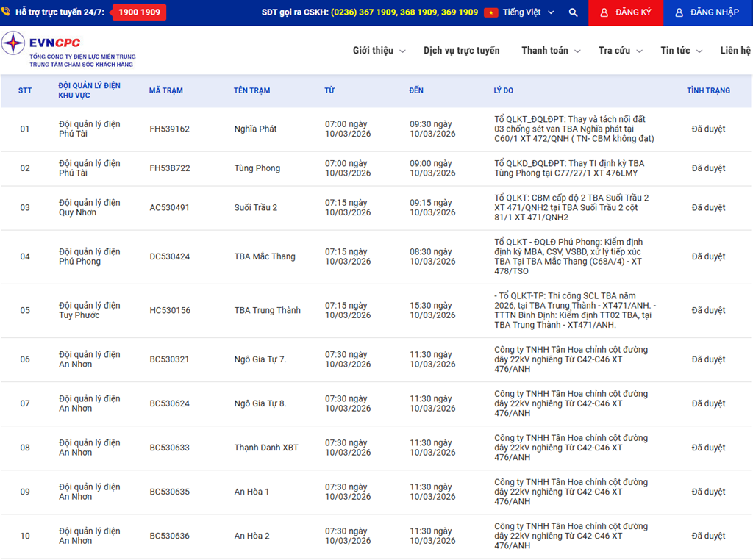Click the user icon beside ĐĂNG KÝ
The height and width of the screenshot is (560, 753).
pyautogui.click(x=604, y=12)
